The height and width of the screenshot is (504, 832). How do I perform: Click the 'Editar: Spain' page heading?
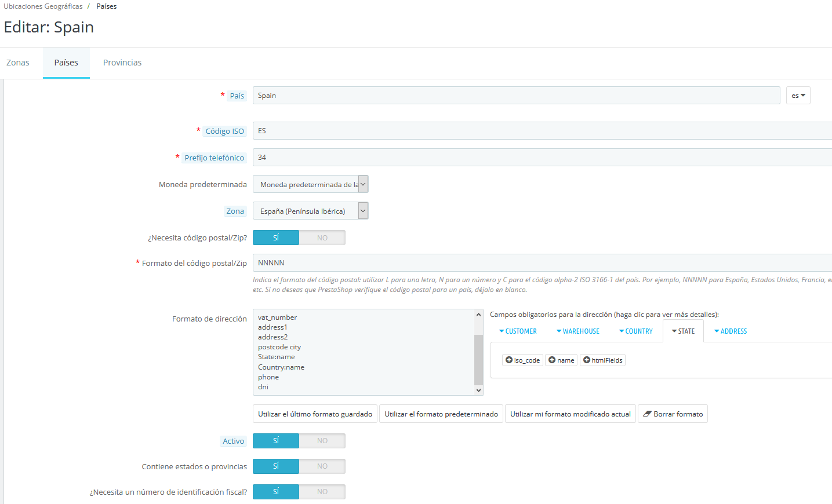click(49, 27)
